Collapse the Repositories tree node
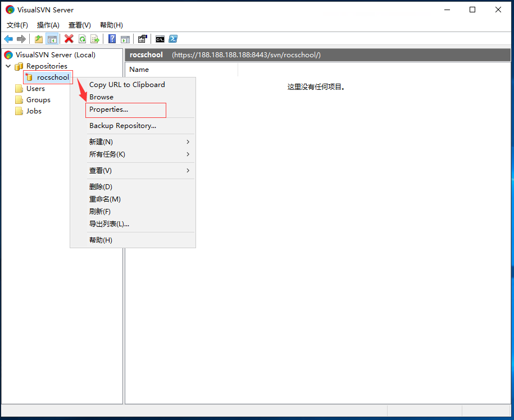 pos(8,66)
